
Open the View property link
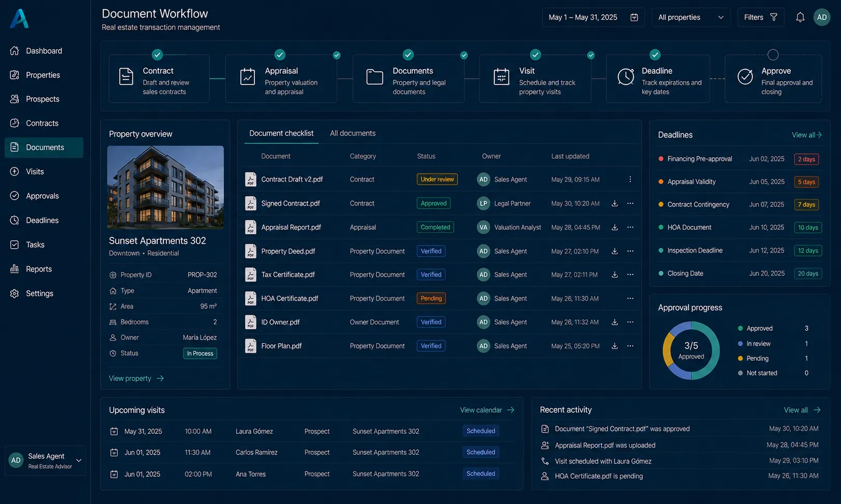pyautogui.click(x=136, y=378)
